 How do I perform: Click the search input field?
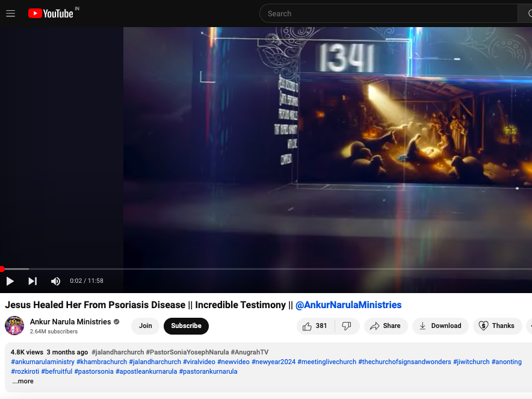tap(388, 13)
